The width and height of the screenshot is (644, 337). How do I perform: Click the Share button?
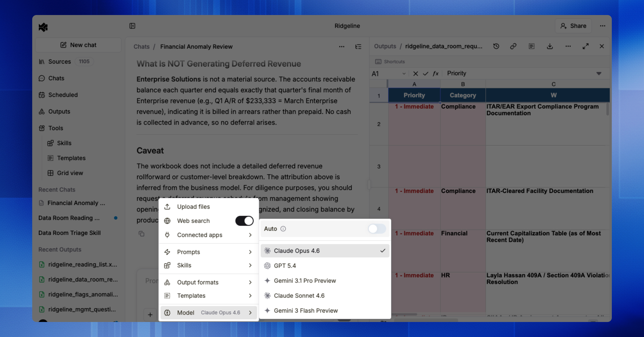tap(573, 26)
